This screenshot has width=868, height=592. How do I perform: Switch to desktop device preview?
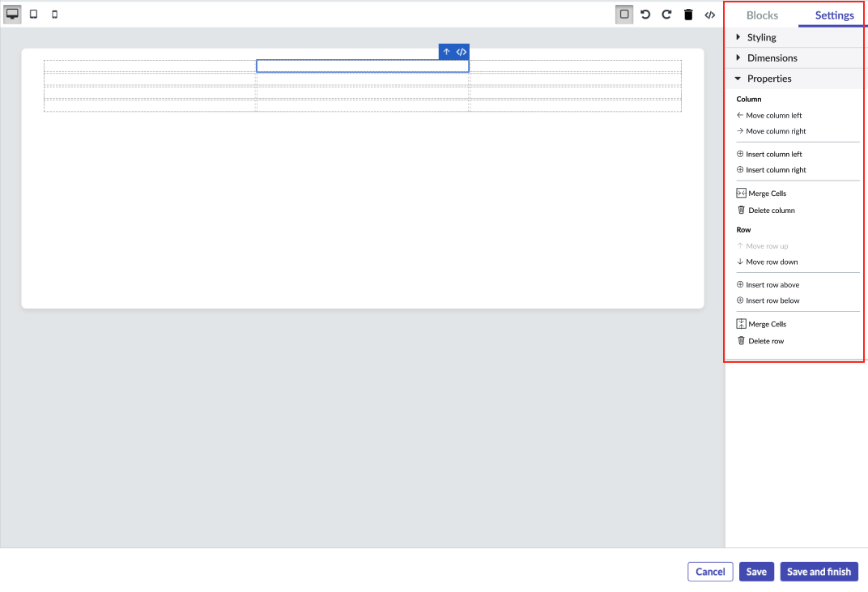[x=12, y=15]
